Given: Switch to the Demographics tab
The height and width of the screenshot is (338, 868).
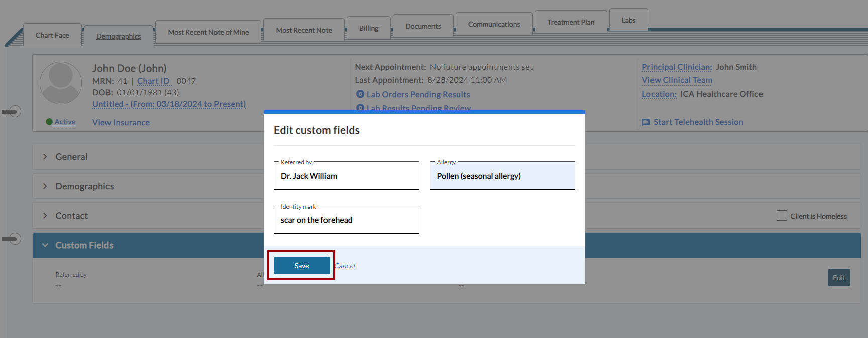Looking at the screenshot, I should pos(119,36).
